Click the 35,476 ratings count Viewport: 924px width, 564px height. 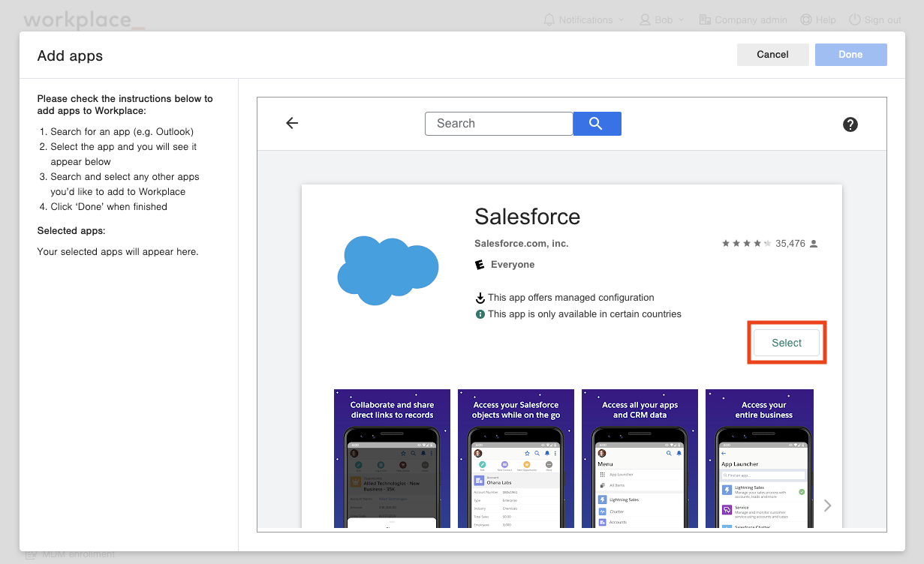(x=790, y=244)
